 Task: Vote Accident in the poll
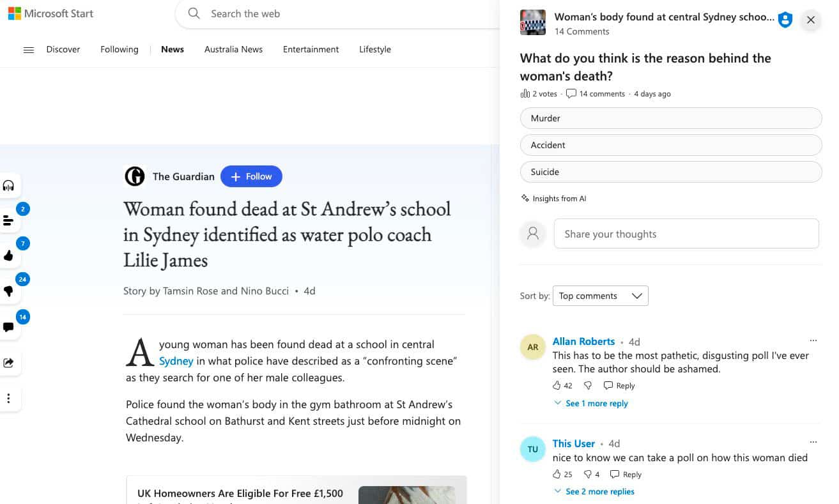[670, 145]
